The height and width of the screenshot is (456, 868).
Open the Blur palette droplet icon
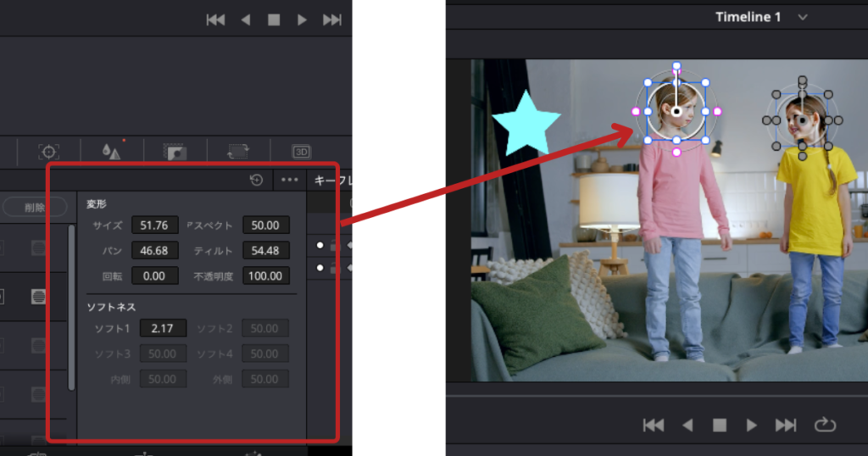pos(111,152)
